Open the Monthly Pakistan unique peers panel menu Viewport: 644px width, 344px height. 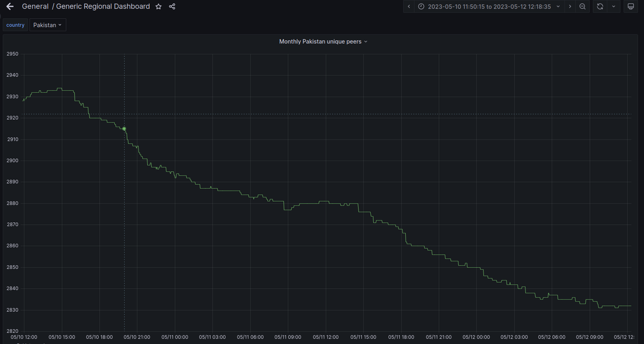click(323, 41)
